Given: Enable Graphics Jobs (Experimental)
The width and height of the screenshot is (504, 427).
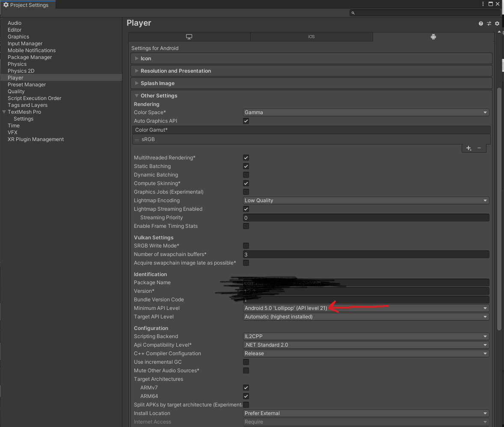Looking at the screenshot, I should 246,192.
